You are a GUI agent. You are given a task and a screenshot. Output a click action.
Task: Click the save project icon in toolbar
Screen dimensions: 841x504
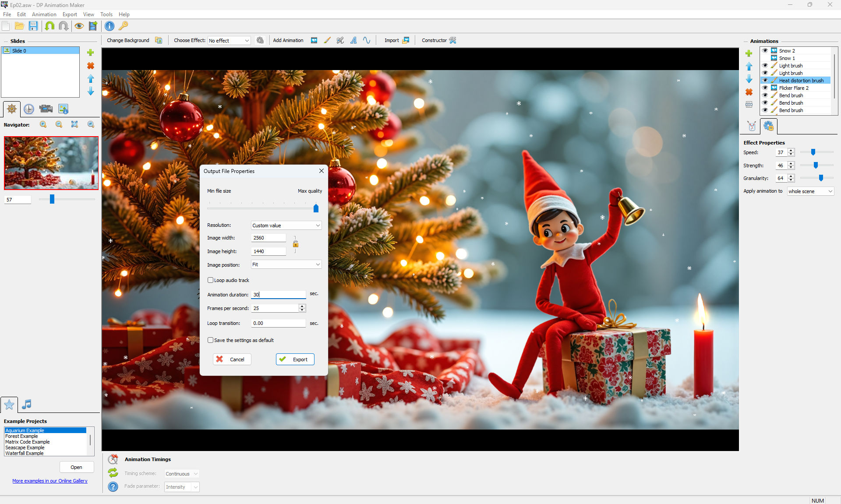tap(33, 26)
